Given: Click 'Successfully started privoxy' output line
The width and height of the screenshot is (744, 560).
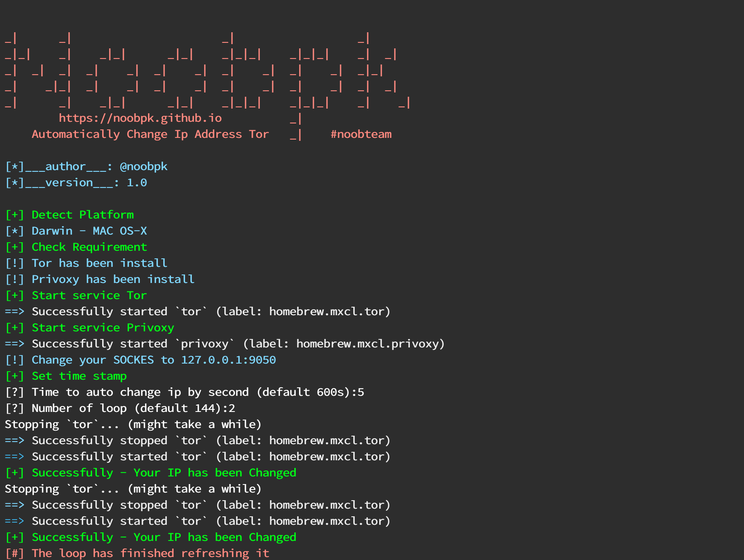Looking at the screenshot, I should click(x=225, y=344).
